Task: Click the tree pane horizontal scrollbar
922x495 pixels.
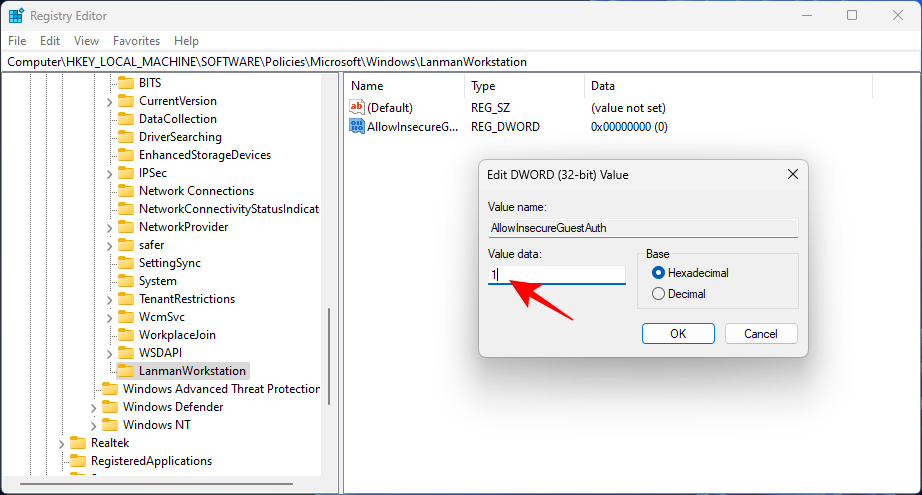Action: (156, 484)
